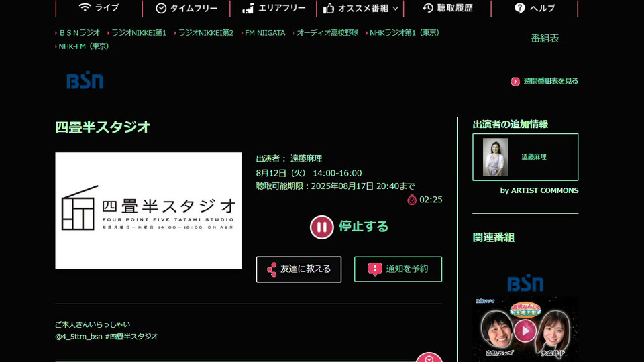644x362 pixels.
Task: Play the related program thumbnail under 関連番組
Action: pyautogui.click(x=525, y=330)
